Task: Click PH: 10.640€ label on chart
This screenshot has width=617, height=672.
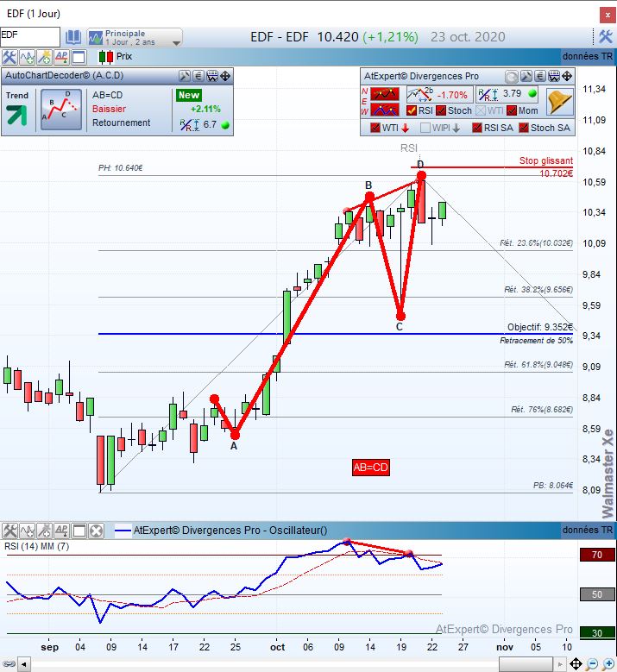Action: coord(121,168)
